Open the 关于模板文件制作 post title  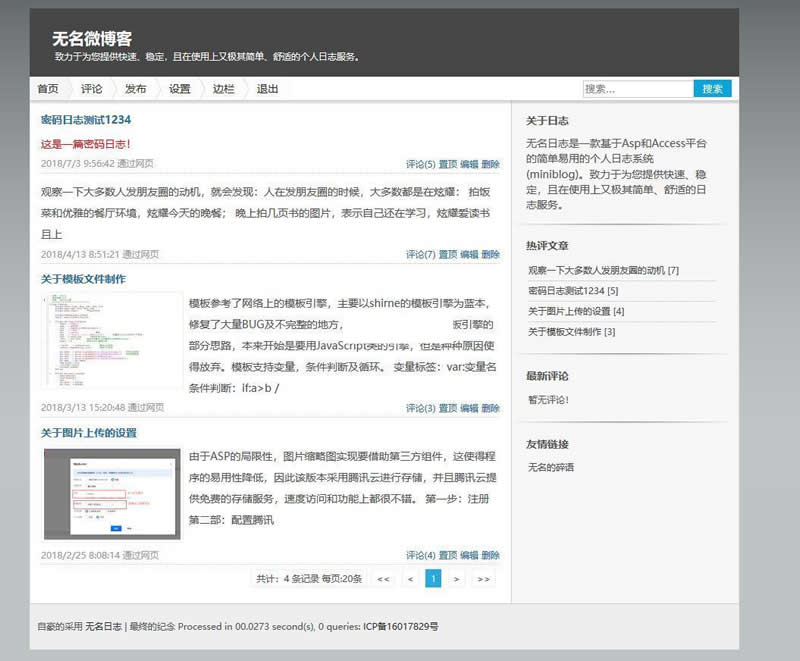[83, 279]
